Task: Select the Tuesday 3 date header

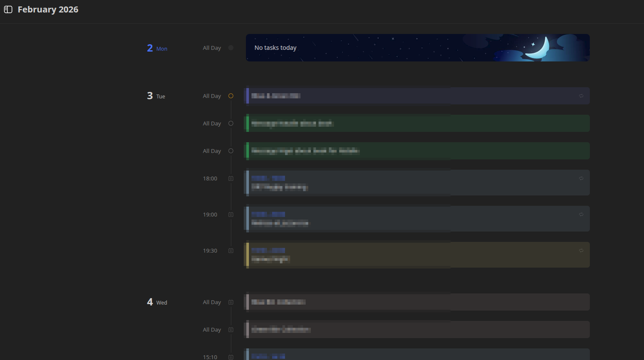Action: [156, 96]
